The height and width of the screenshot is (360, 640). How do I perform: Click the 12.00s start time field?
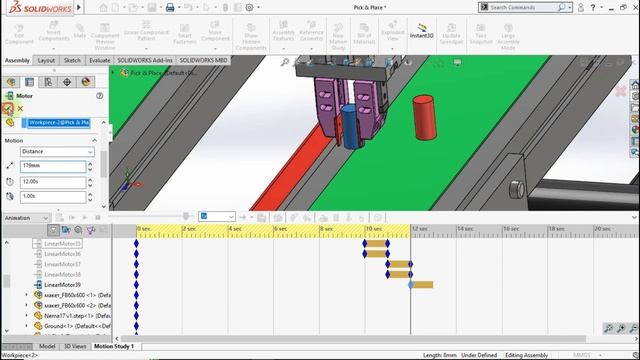click(53, 182)
